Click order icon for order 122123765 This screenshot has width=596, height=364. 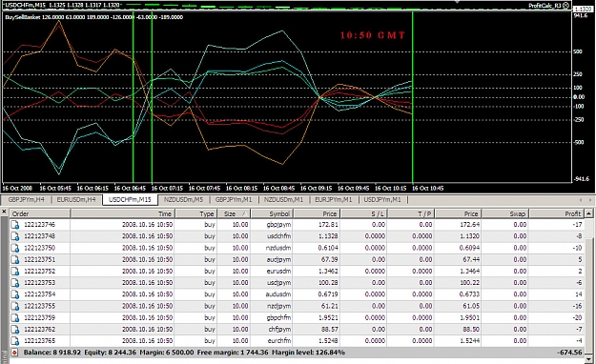(x=15, y=341)
